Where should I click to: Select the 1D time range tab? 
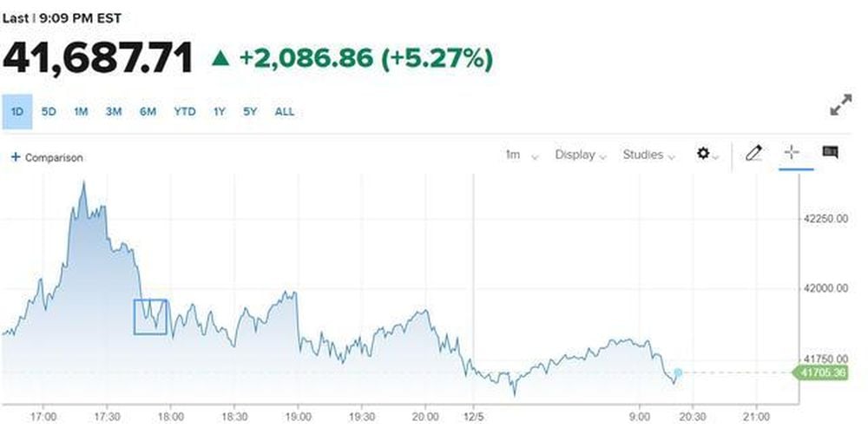[x=17, y=112]
